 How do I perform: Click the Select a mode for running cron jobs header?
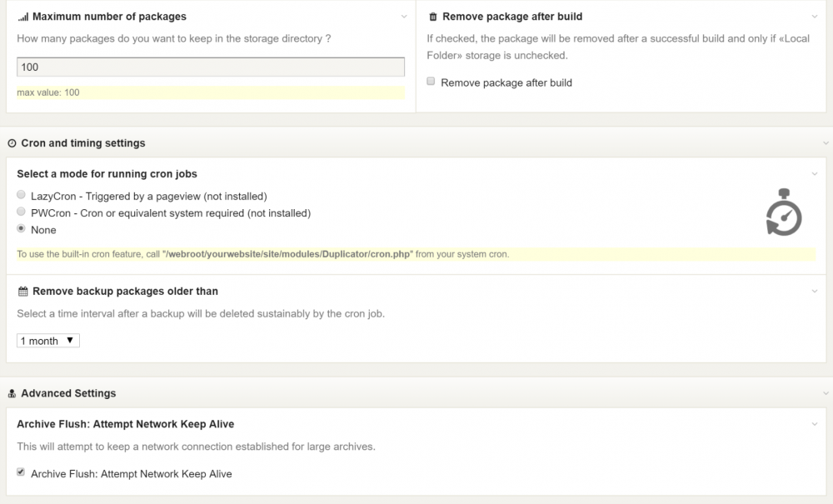(x=107, y=174)
